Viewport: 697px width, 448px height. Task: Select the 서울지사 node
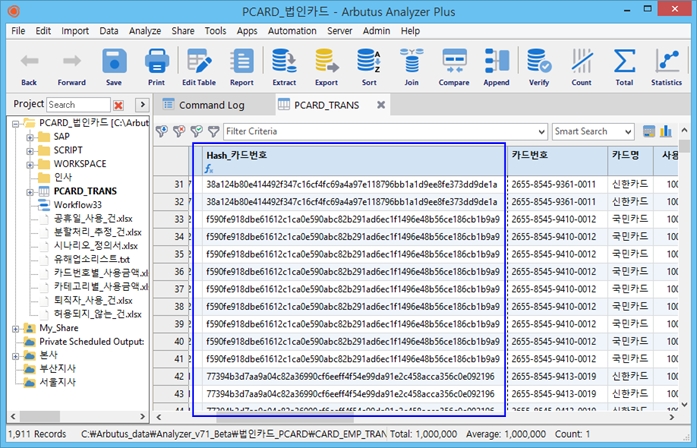pos(57,382)
